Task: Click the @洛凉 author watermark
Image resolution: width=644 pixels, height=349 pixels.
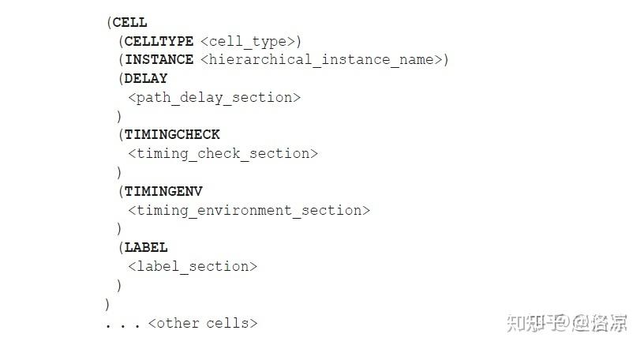Action: tap(599, 322)
